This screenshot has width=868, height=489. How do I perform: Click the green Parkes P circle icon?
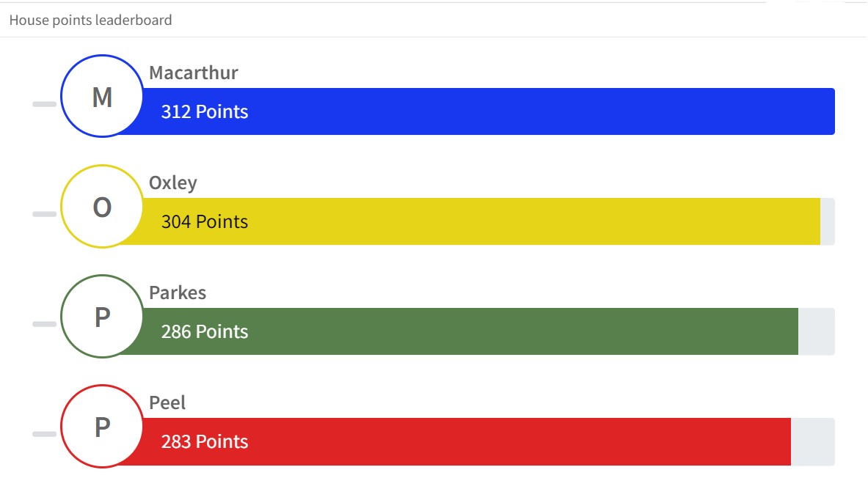[x=102, y=317]
